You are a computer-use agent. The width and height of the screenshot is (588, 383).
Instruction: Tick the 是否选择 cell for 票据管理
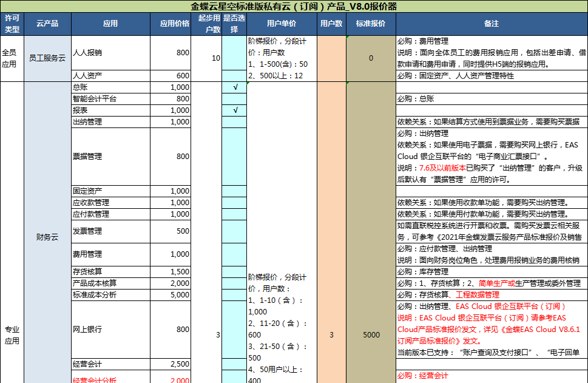click(234, 157)
